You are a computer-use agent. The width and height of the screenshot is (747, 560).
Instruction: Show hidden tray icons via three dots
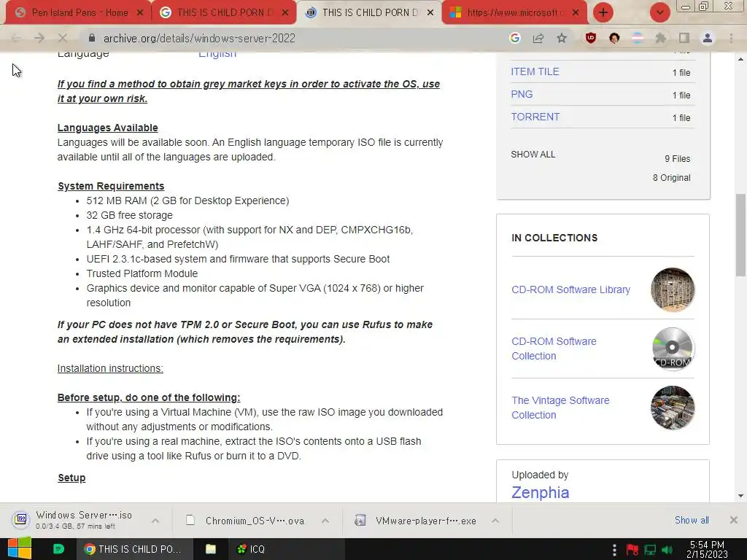tap(614, 550)
